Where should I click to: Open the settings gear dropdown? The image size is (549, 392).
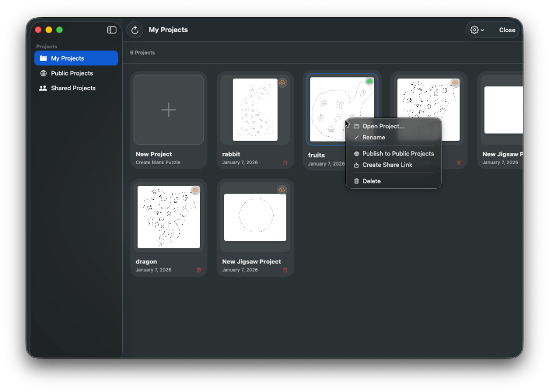pyautogui.click(x=475, y=29)
